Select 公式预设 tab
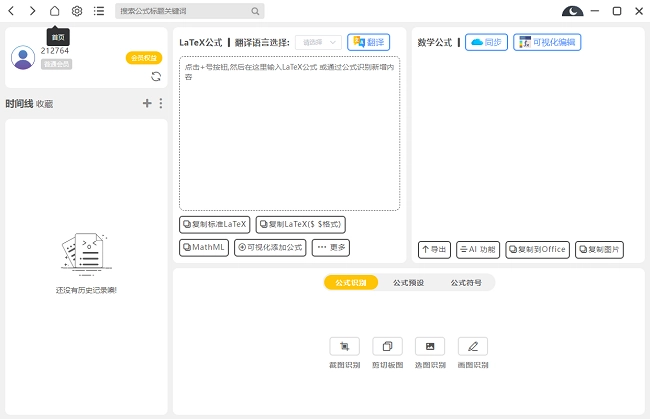 click(x=408, y=283)
